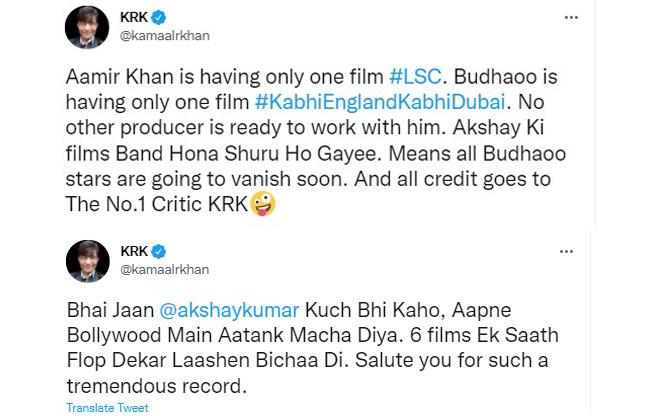This screenshot has height=416, width=650.
Task: Click Translate Tweet under second tweet
Action: pos(107,408)
